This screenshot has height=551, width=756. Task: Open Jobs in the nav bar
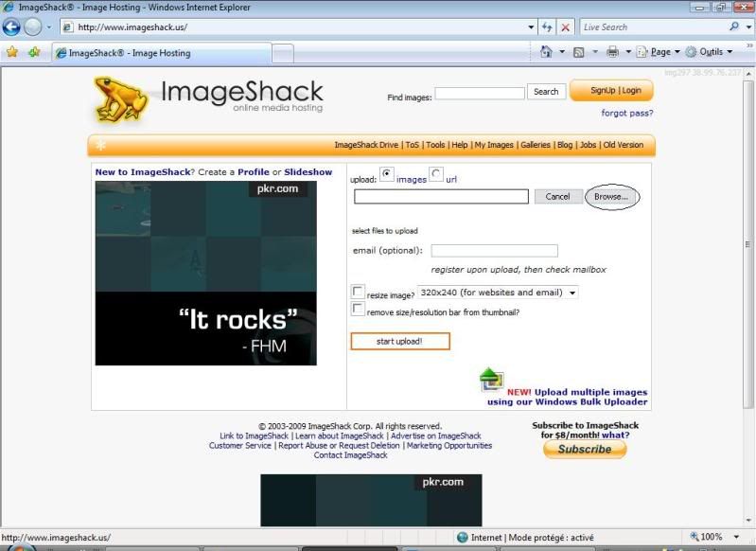(x=588, y=145)
